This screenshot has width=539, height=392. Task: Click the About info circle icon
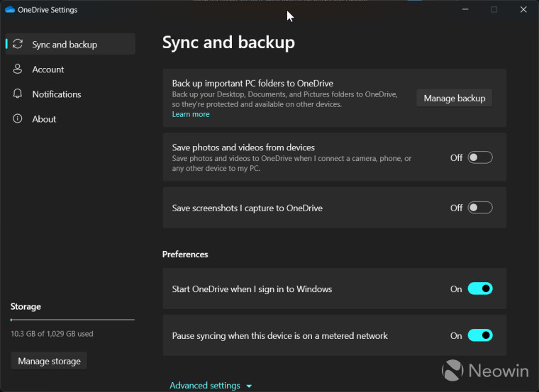pyautogui.click(x=18, y=119)
